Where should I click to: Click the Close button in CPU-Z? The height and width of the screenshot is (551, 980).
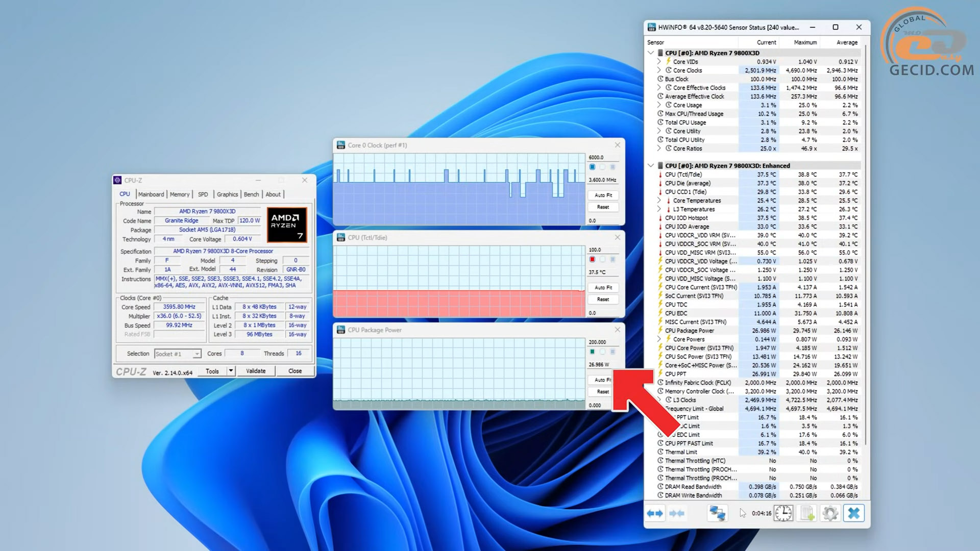[x=295, y=371]
